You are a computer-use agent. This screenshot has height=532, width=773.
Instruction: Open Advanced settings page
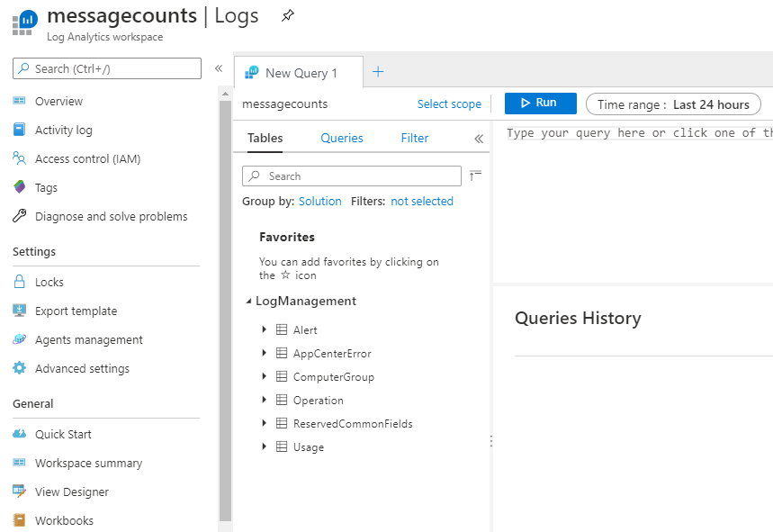tap(82, 368)
